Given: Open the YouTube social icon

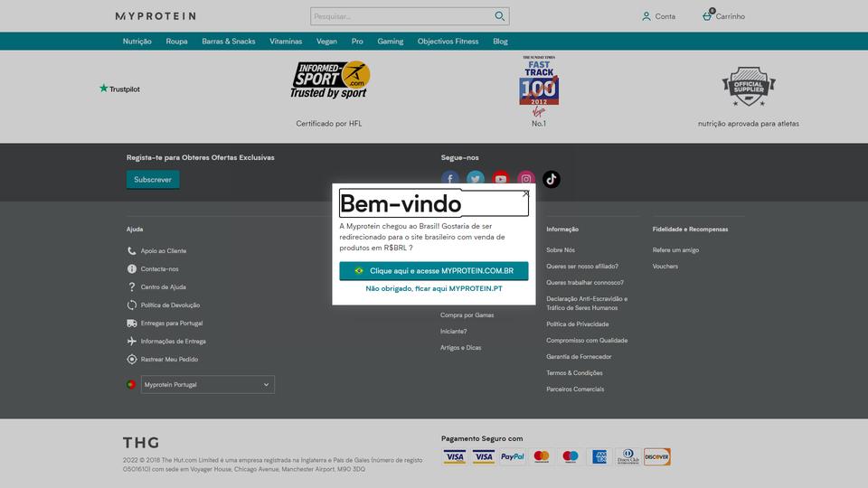Looking at the screenshot, I should coord(500,179).
